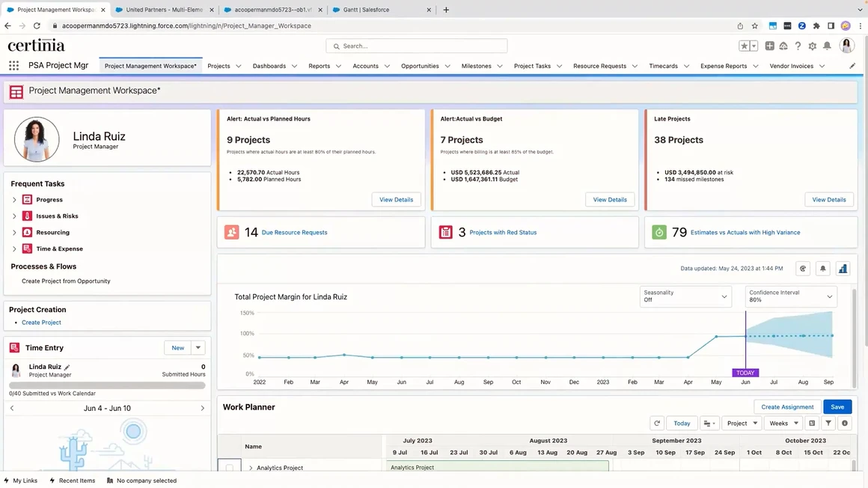Click the Save button in Work Planner
The width and height of the screenshot is (868, 488).
(837, 406)
